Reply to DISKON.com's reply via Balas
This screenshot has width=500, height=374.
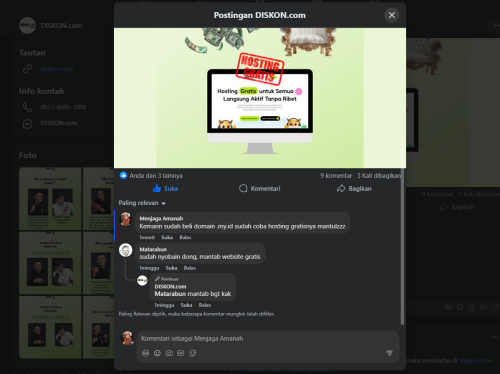[205, 305]
